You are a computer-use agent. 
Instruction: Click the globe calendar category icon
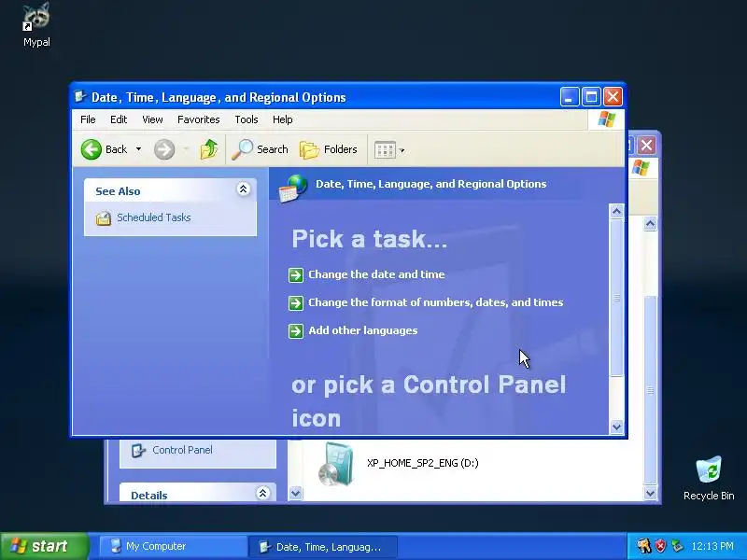tap(293, 188)
